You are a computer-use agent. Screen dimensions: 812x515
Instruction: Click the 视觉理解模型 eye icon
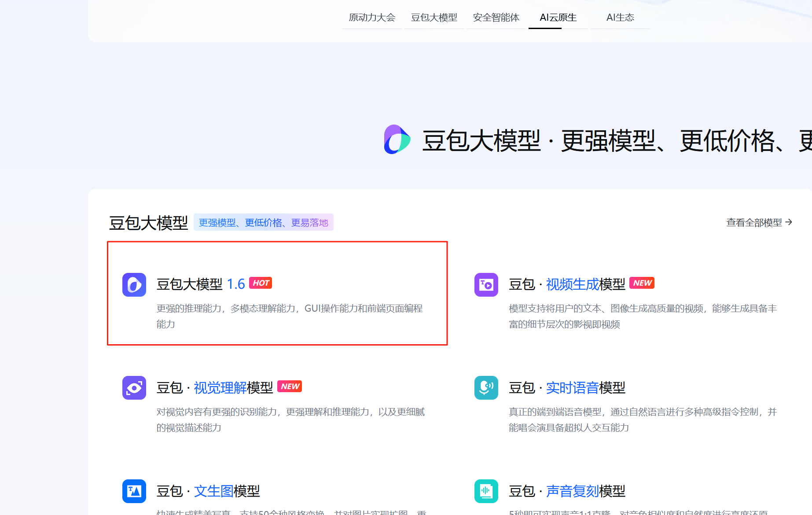point(134,388)
